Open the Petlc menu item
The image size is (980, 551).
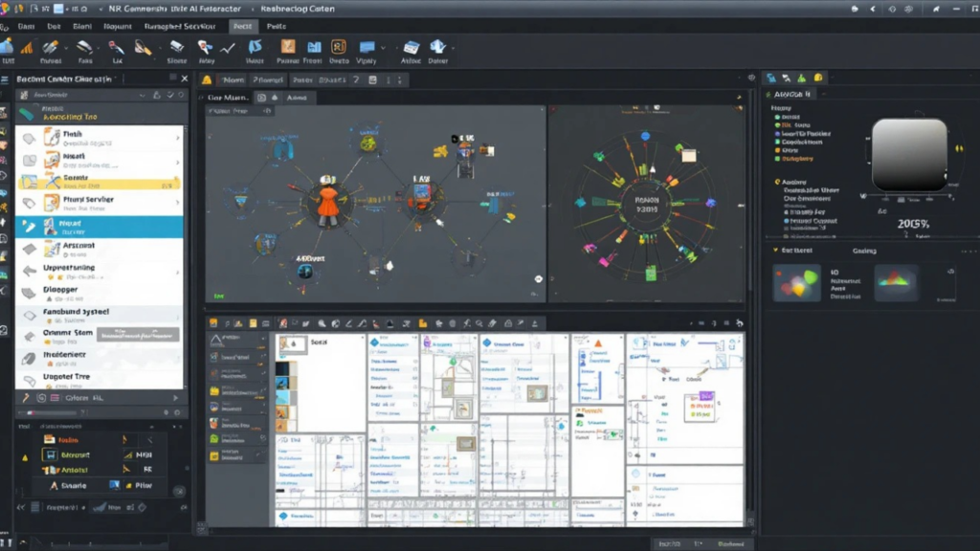[277, 26]
